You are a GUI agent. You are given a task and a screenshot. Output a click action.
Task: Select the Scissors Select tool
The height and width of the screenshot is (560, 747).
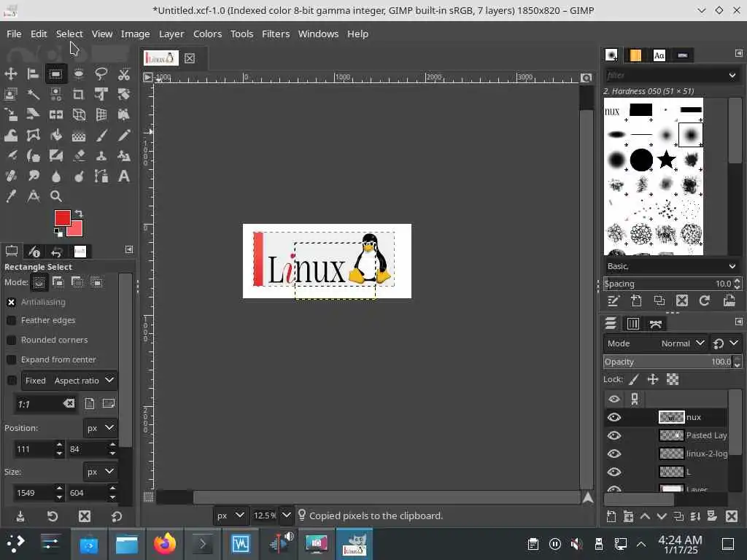point(124,74)
